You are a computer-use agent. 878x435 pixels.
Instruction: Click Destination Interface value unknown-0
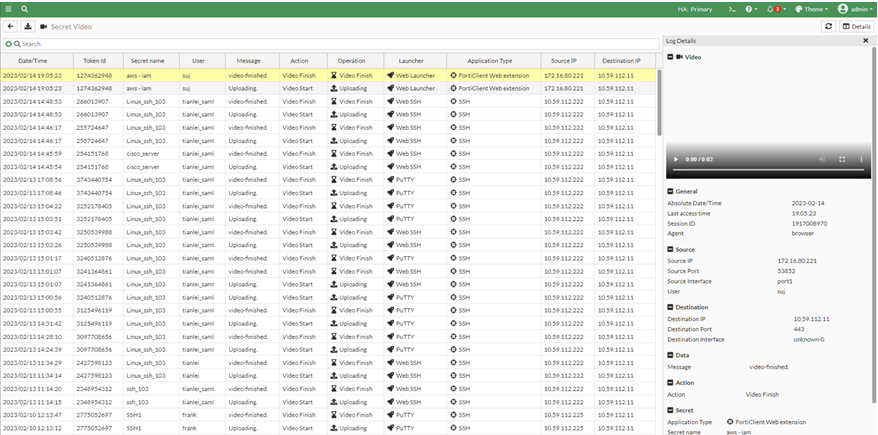point(809,339)
